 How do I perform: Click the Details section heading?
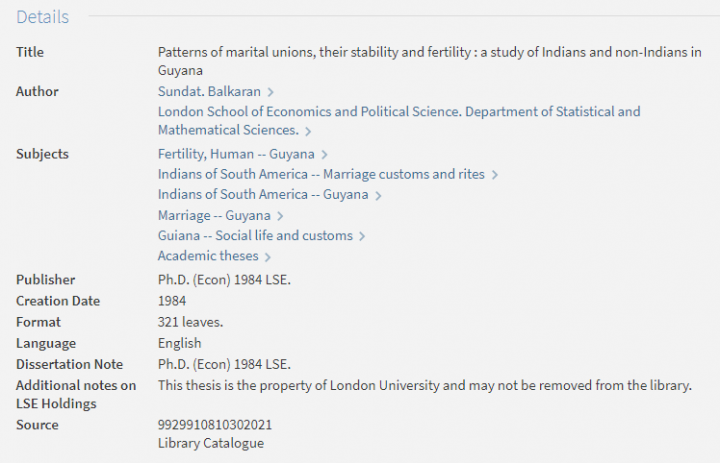[43, 17]
